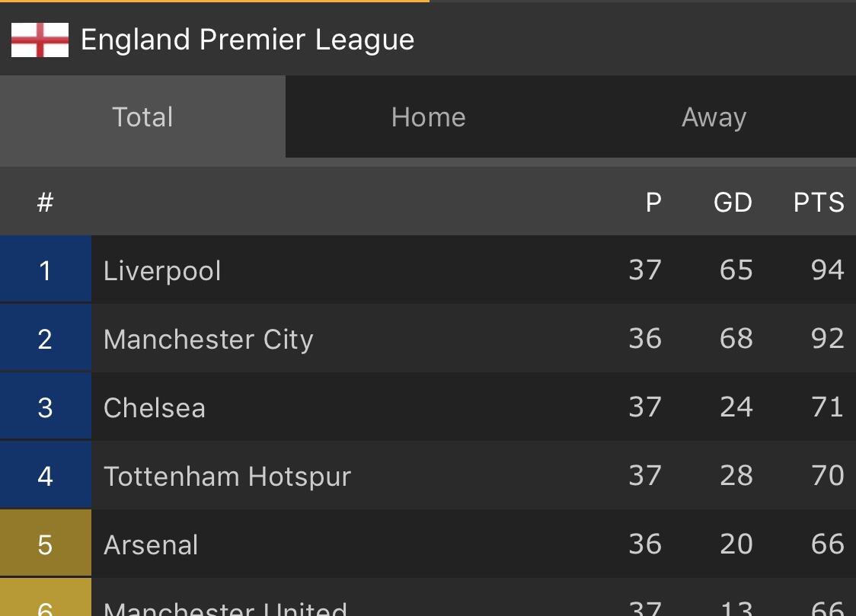Open Arsenal team row
The height and width of the screenshot is (616, 856).
click(x=428, y=544)
